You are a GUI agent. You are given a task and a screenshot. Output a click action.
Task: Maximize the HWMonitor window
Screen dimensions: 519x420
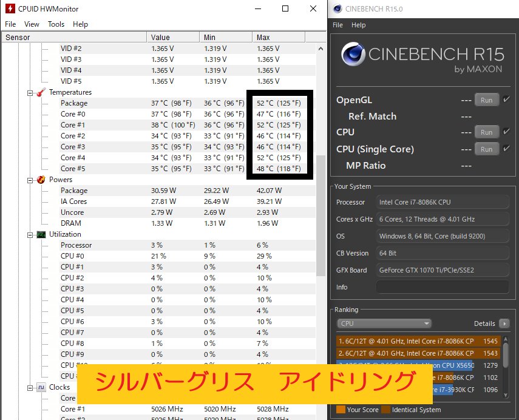(285, 8)
